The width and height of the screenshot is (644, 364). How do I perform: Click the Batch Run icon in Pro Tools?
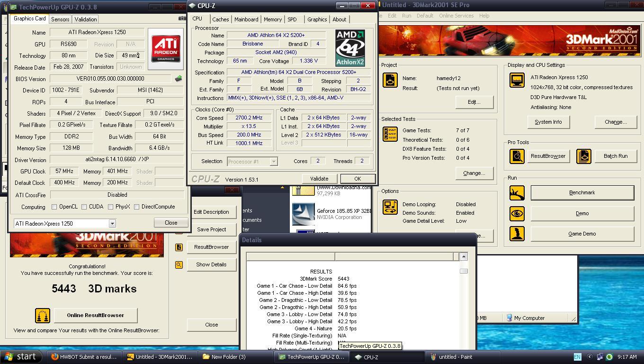[x=583, y=156]
